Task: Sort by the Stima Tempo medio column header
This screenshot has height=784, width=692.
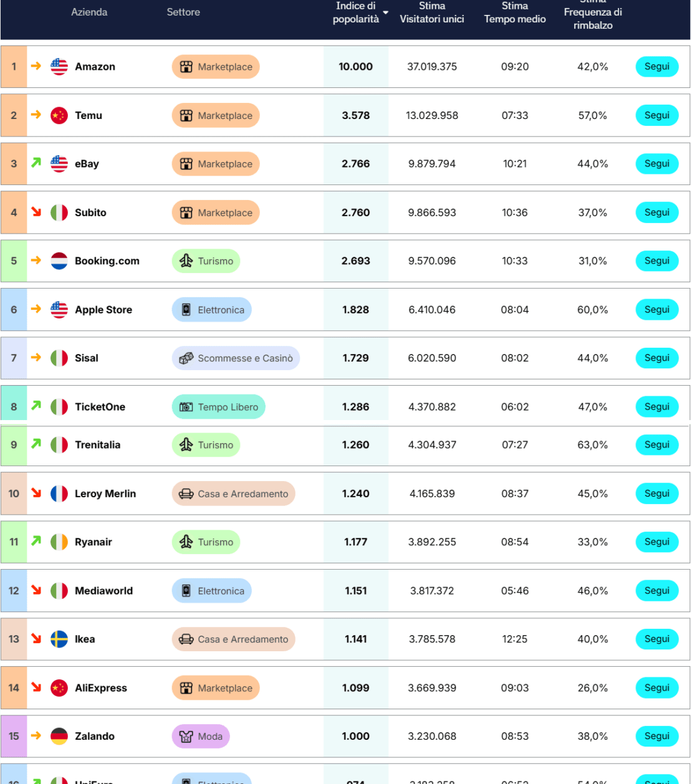Action: tap(515, 12)
